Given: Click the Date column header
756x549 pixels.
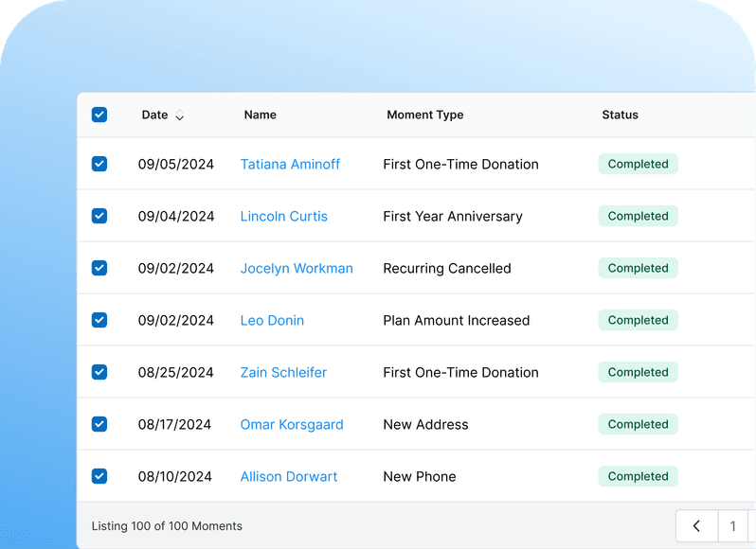Looking at the screenshot, I should tap(154, 115).
